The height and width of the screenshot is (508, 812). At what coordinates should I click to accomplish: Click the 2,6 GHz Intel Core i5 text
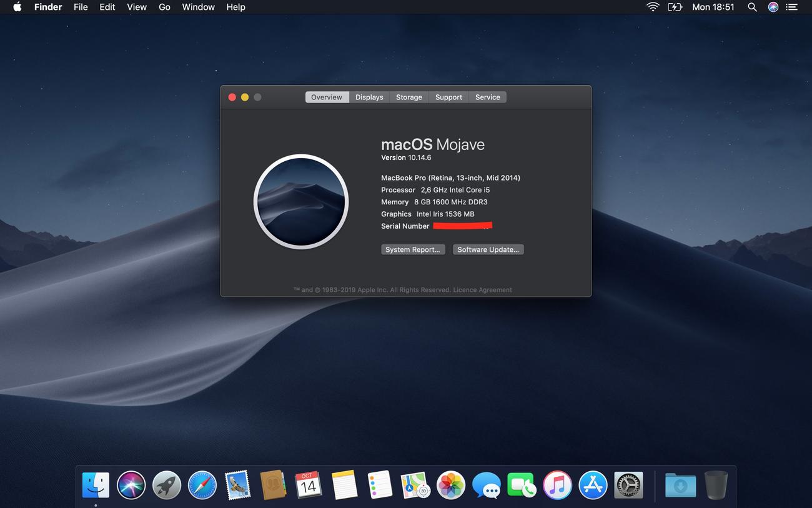(455, 190)
